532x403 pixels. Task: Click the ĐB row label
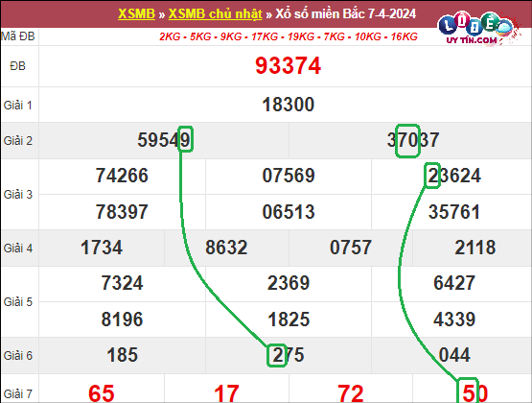[17, 66]
